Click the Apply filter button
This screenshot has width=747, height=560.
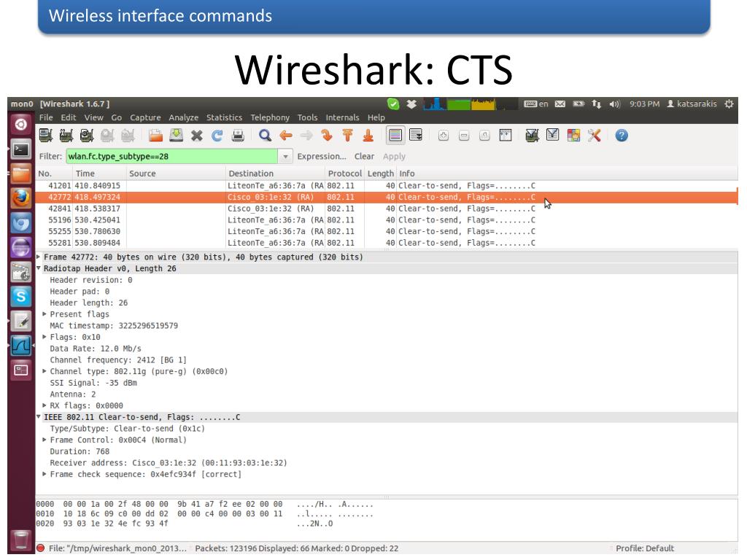[x=394, y=156]
